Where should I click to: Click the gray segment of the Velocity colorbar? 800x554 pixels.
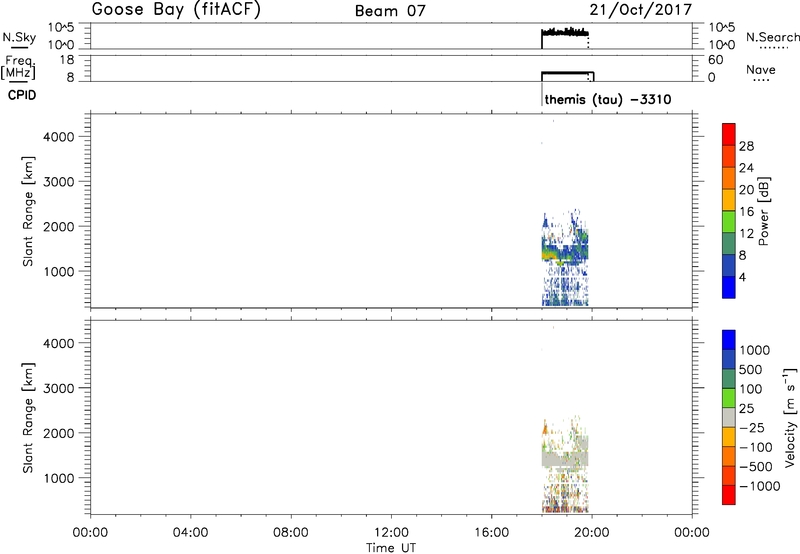coord(729,418)
